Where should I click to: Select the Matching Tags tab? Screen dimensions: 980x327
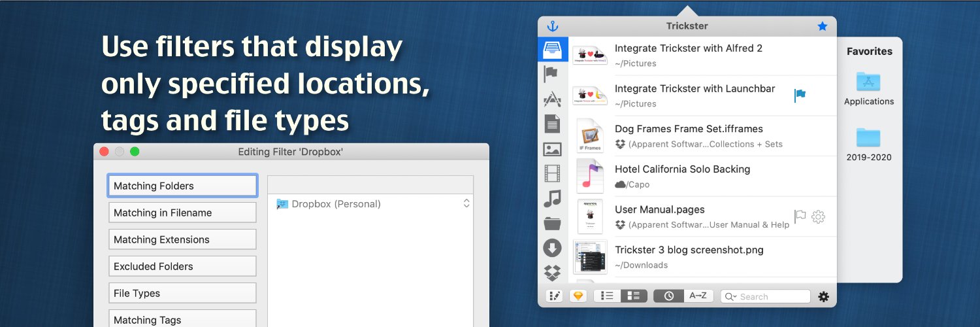(182, 319)
